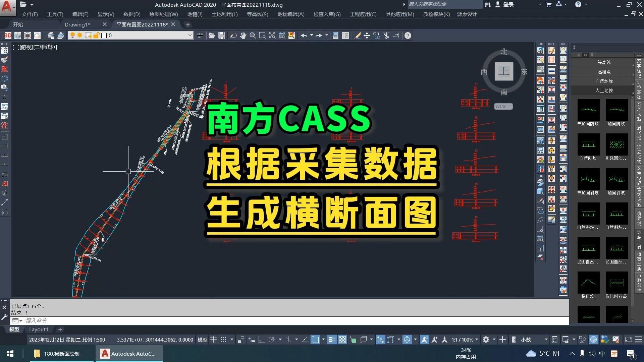Save the current drawing
This screenshot has height=362, width=644.
pyautogui.click(x=222, y=35)
